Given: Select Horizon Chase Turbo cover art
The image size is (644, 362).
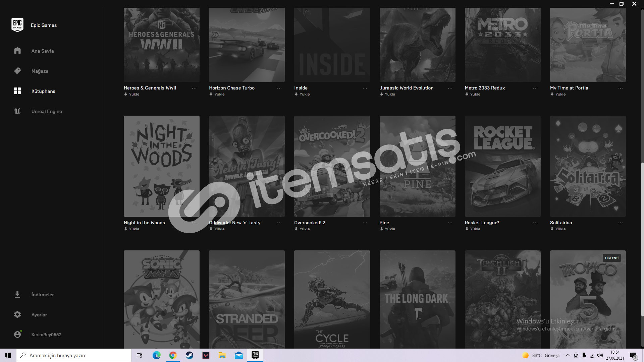Looking at the screenshot, I should click(247, 45).
